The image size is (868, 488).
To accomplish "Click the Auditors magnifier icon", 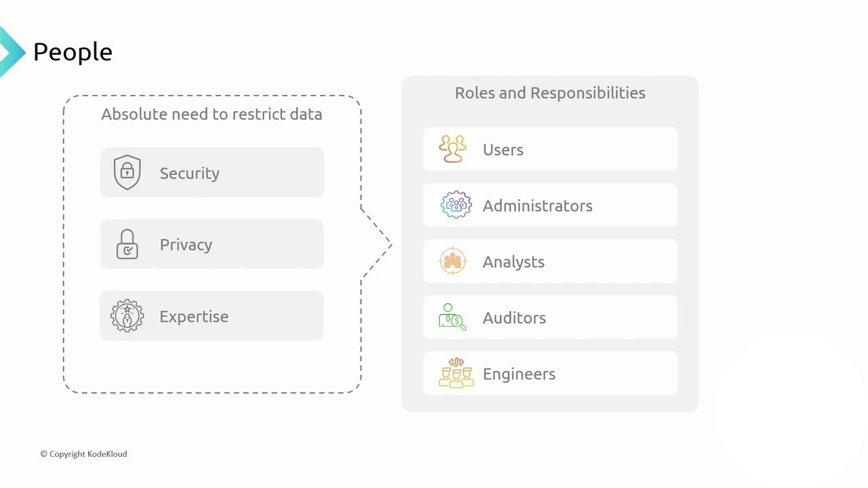I will point(452,317).
